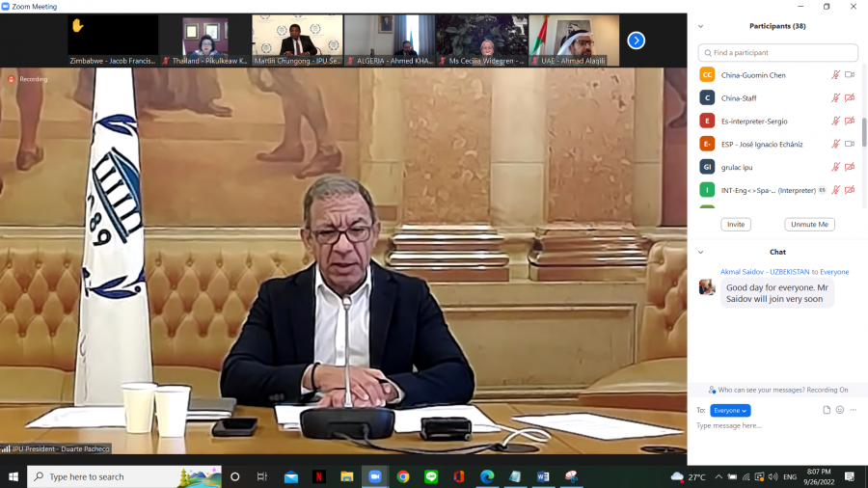Open the file attachment icon in chat
The image size is (868, 488).
tap(827, 410)
